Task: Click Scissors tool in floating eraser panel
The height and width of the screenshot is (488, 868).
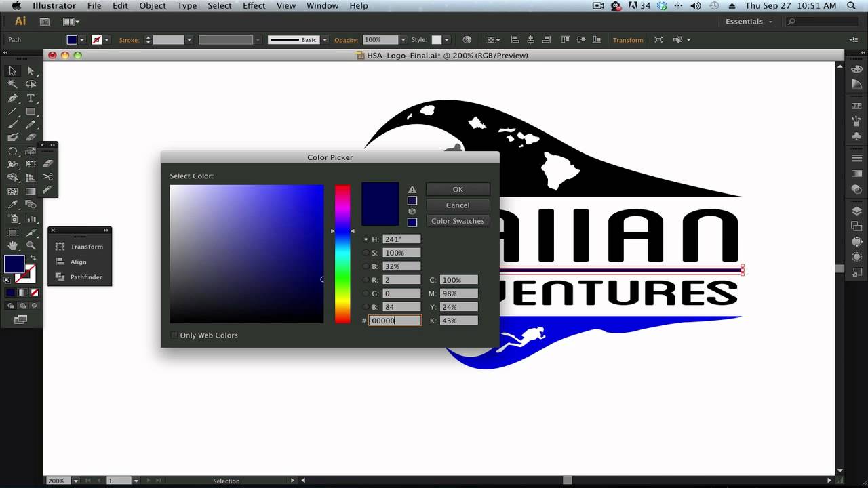Action: coord(47,177)
